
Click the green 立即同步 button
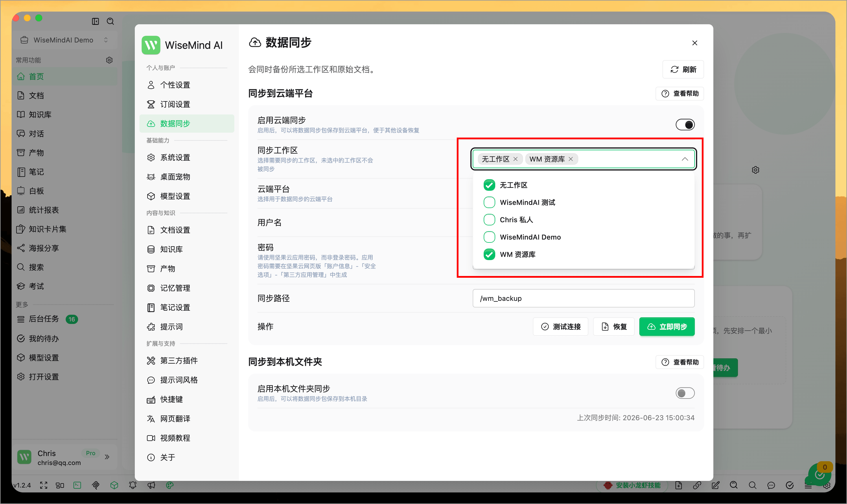pyautogui.click(x=666, y=327)
